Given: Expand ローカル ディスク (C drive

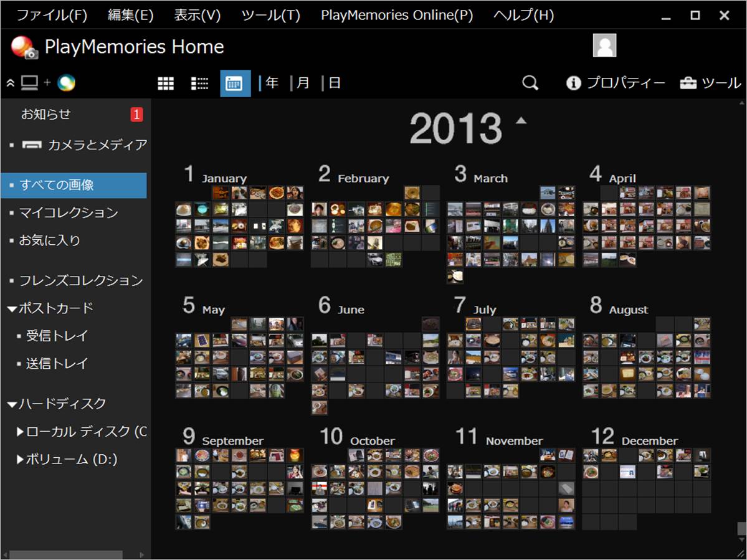Looking at the screenshot, I should pyautogui.click(x=20, y=432).
